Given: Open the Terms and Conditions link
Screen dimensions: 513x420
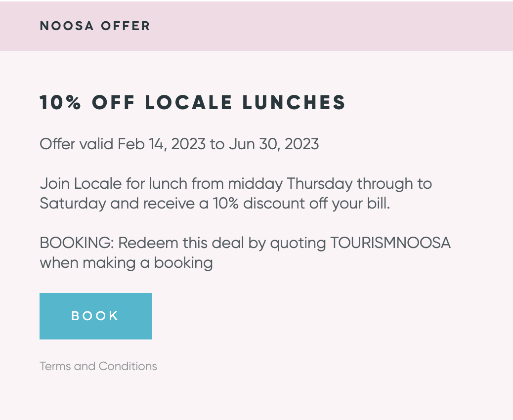Looking at the screenshot, I should point(98,366).
